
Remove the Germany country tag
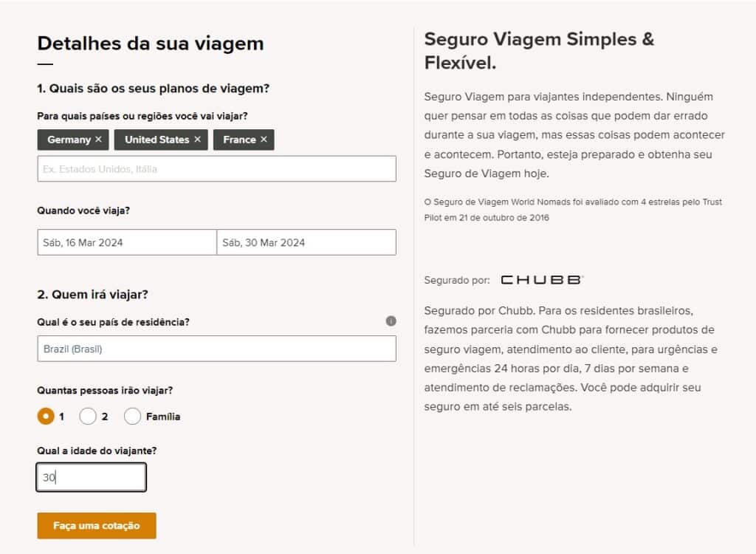(100, 140)
